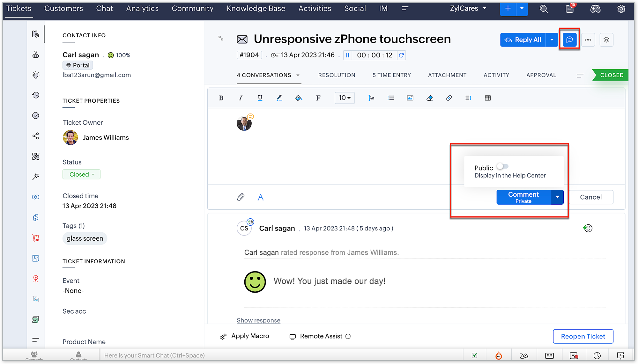This screenshot has width=638, height=364.
Task: Click the insert link icon in the editor
Action: pyautogui.click(x=449, y=98)
